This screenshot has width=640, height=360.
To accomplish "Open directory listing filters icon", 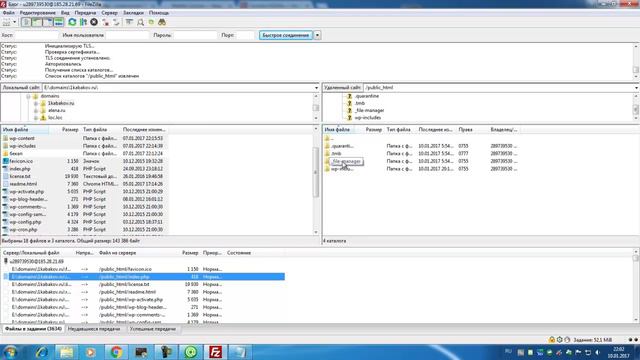I will (x=129, y=22).
